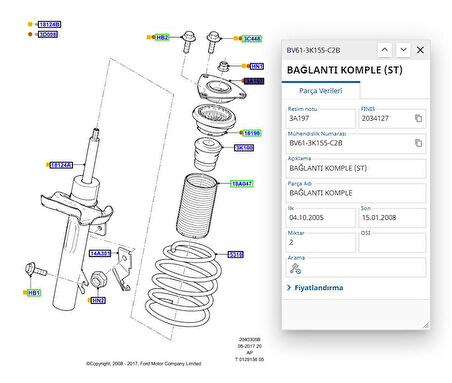
Task: Open the Parça Verileri tab
Action: point(321,91)
